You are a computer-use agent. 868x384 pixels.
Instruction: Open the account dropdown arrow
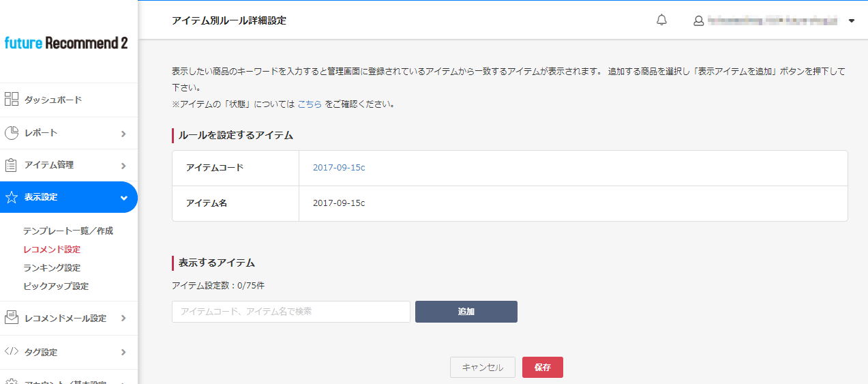point(852,21)
